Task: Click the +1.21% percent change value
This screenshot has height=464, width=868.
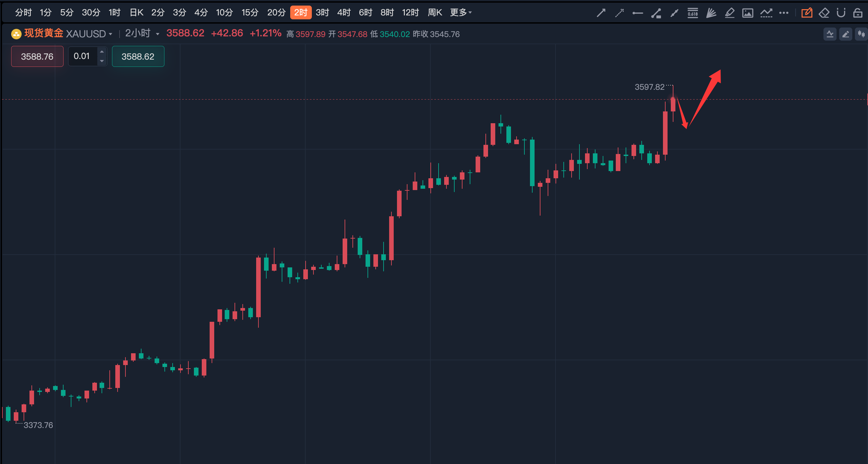Action: tap(265, 33)
